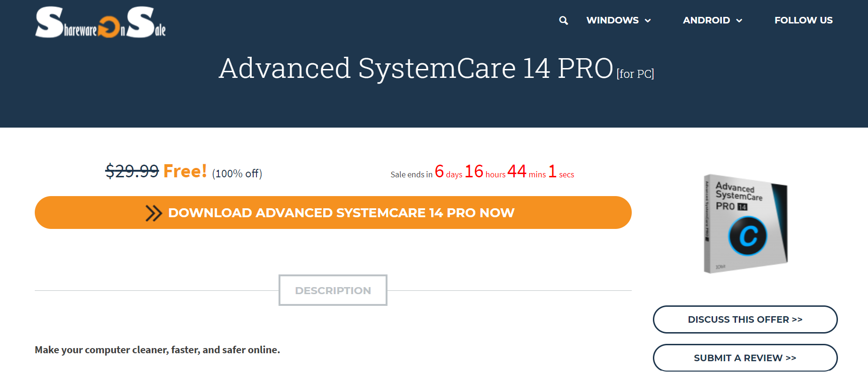Click the orange Free! price text
The image size is (868, 372).
tap(185, 171)
